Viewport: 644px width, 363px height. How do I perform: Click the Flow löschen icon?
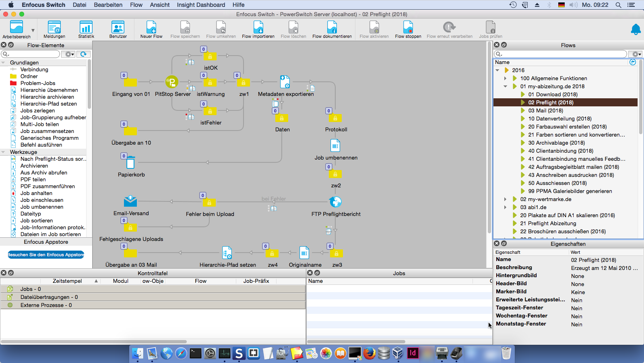point(293,27)
